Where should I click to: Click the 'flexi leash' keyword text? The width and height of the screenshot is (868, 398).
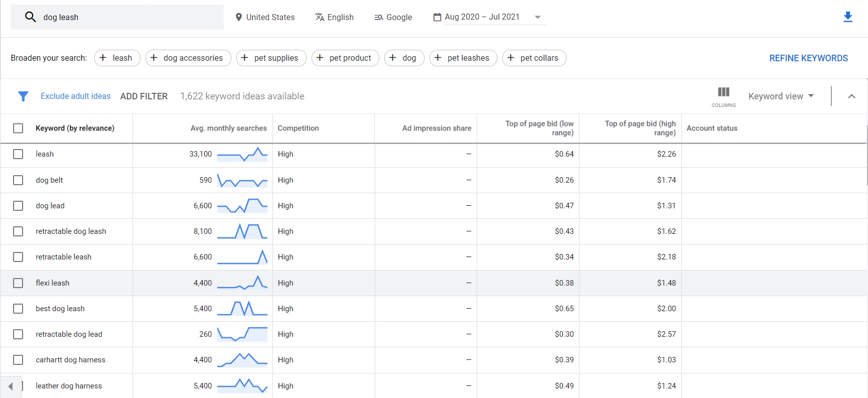click(x=53, y=283)
